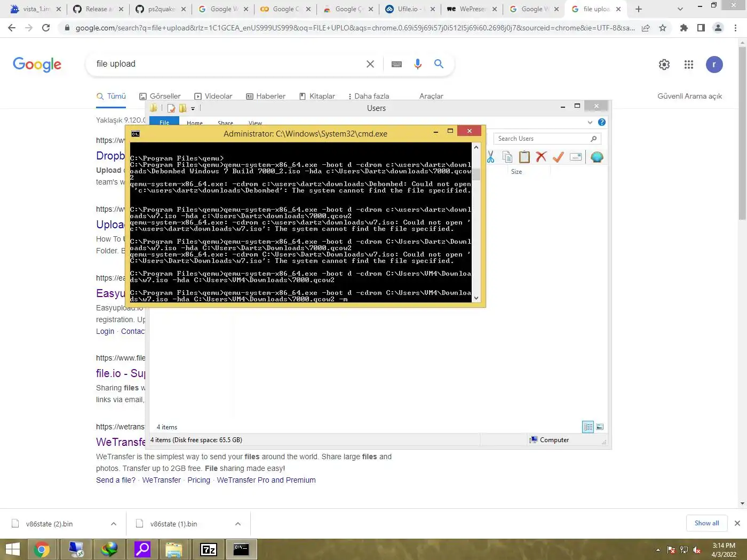
Task: Switch Users window to details view icon
Action: pos(588,427)
